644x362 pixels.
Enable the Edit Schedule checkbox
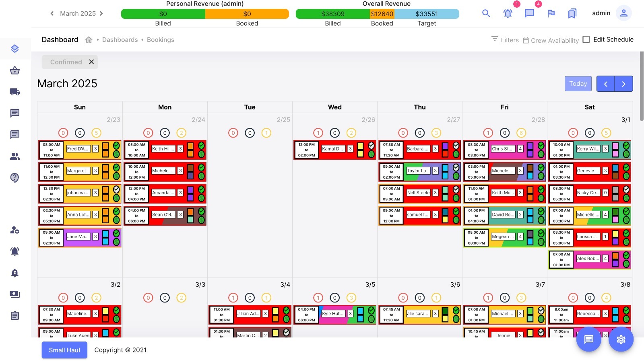point(586,39)
